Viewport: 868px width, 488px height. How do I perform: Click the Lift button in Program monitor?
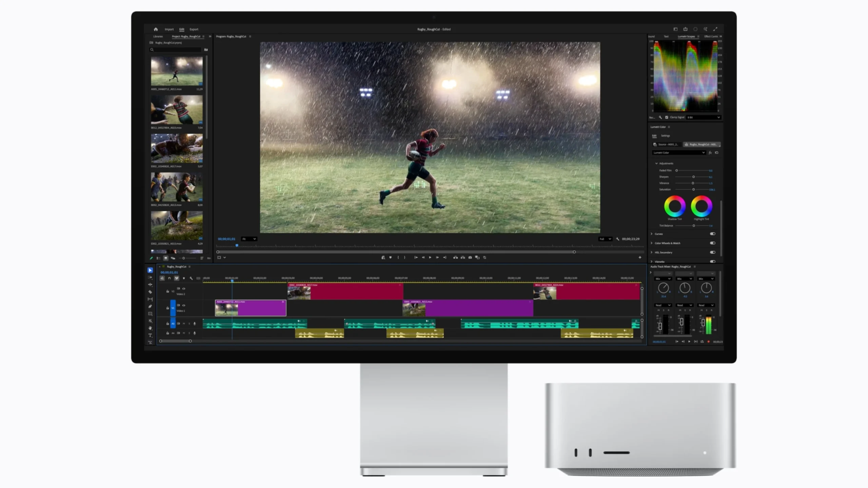[x=455, y=258]
